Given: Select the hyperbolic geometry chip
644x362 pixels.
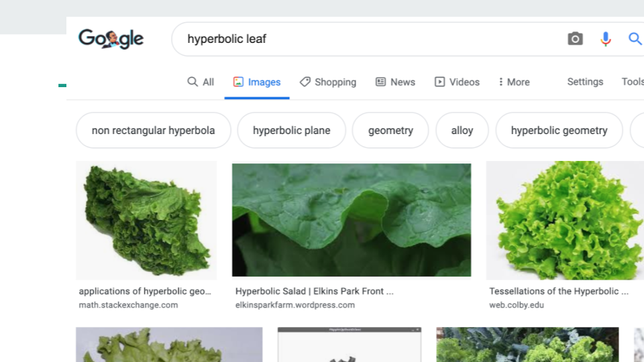Looking at the screenshot, I should click(x=559, y=130).
